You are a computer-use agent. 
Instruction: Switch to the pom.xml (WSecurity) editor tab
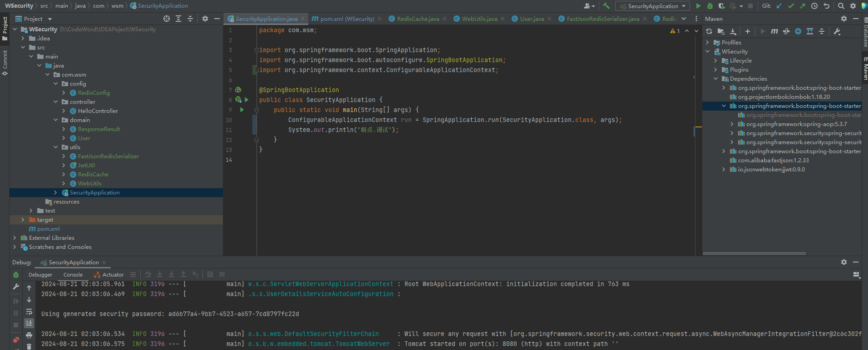coord(347,19)
